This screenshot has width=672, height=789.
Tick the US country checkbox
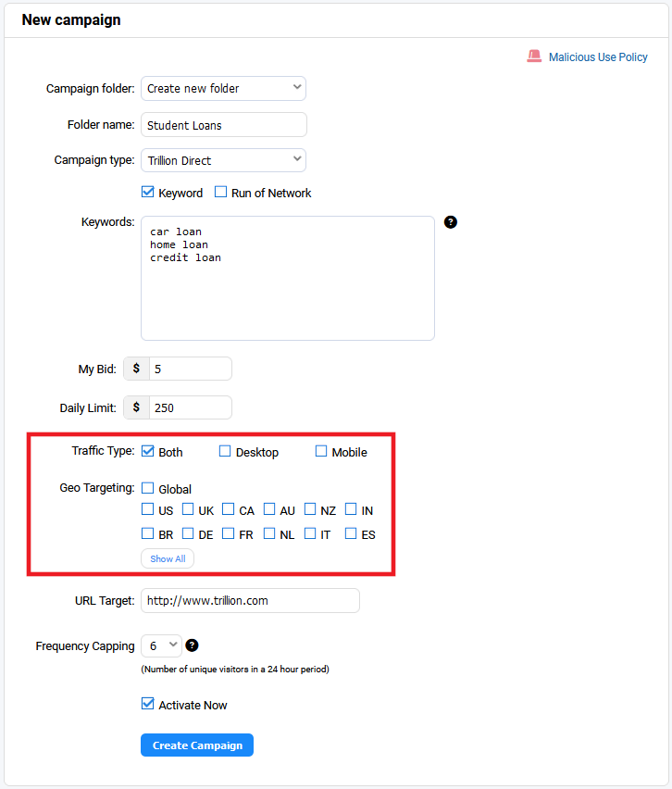click(147, 509)
